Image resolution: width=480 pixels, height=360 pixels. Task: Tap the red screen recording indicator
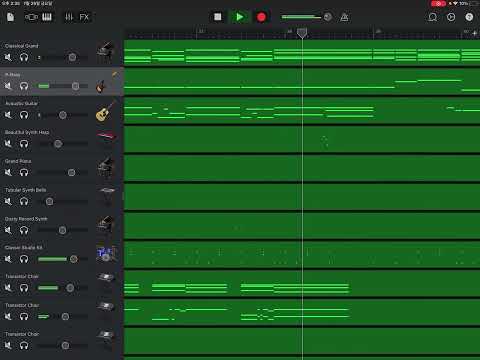[x=438, y=4]
